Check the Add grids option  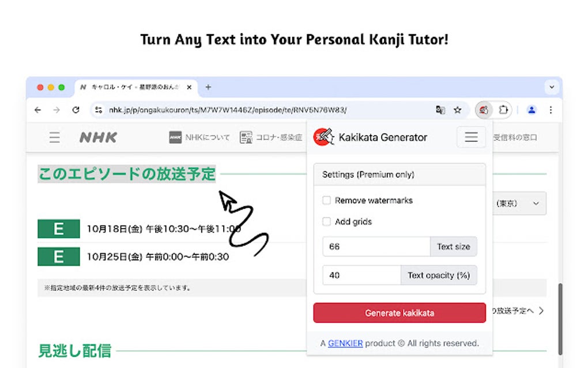(x=327, y=221)
